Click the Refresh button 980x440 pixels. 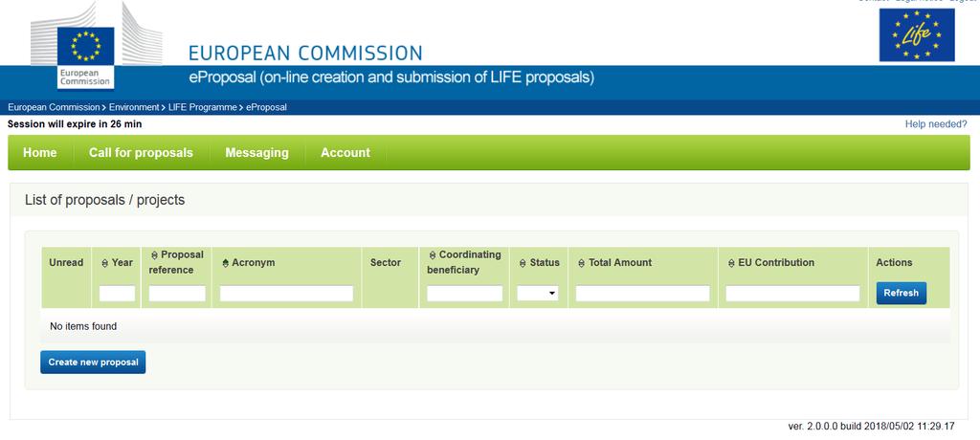coord(902,293)
